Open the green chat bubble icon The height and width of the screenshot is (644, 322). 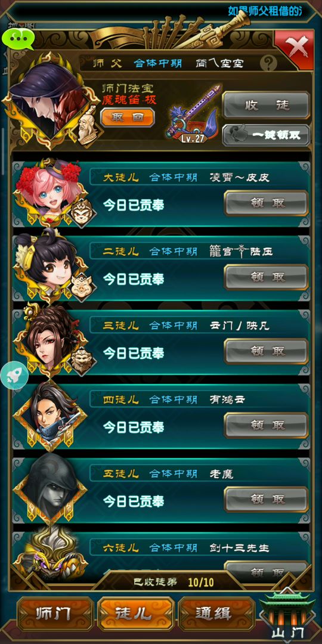[18, 38]
